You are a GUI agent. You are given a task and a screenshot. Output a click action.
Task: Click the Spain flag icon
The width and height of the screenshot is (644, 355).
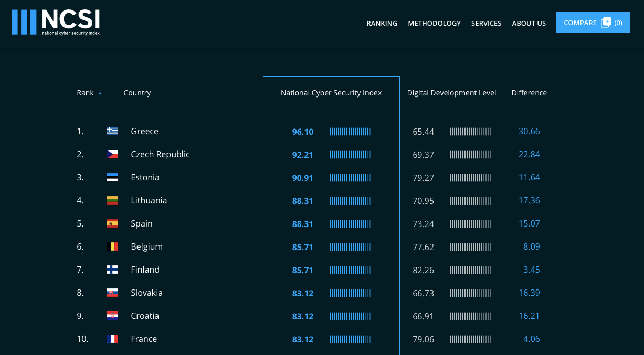112,223
